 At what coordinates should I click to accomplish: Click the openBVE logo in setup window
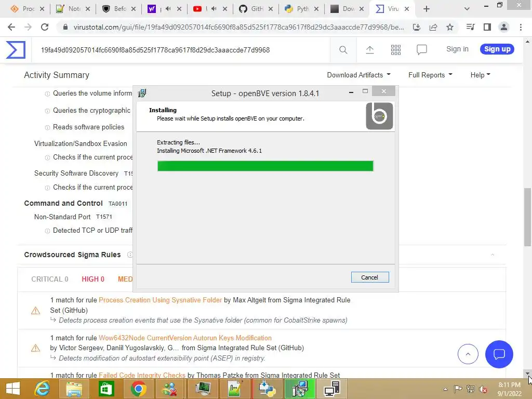[x=379, y=116]
